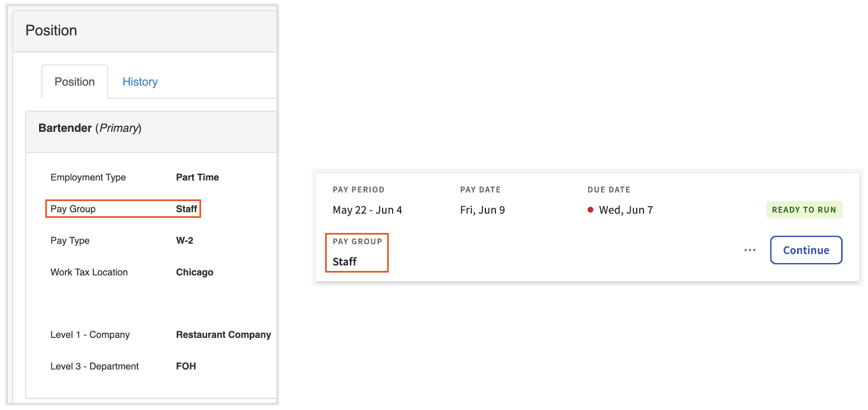Open the three-dot more options menu
The height and width of the screenshot is (410, 868).
coord(750,250)
